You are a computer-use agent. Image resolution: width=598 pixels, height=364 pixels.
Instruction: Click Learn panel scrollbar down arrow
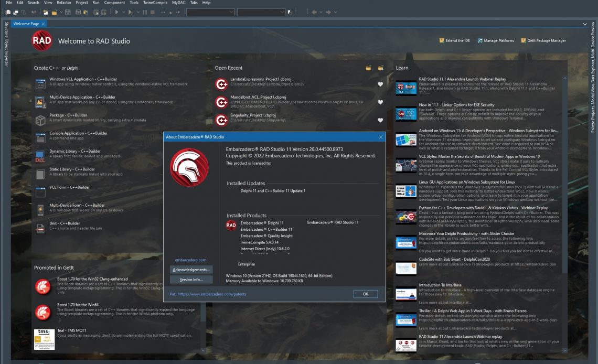565,350
